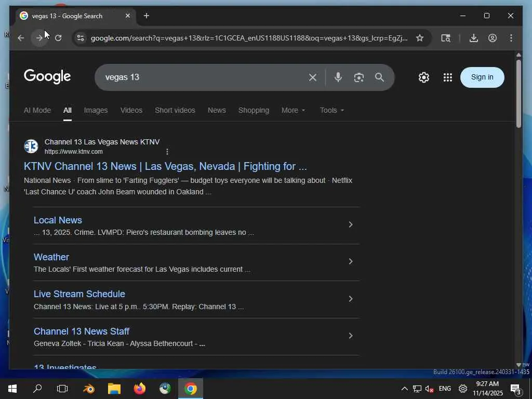Image resolution: width=532 pixels, height=399 pixels.
Task: Click the page vertical scrollbar thumb
Action: 518,94
